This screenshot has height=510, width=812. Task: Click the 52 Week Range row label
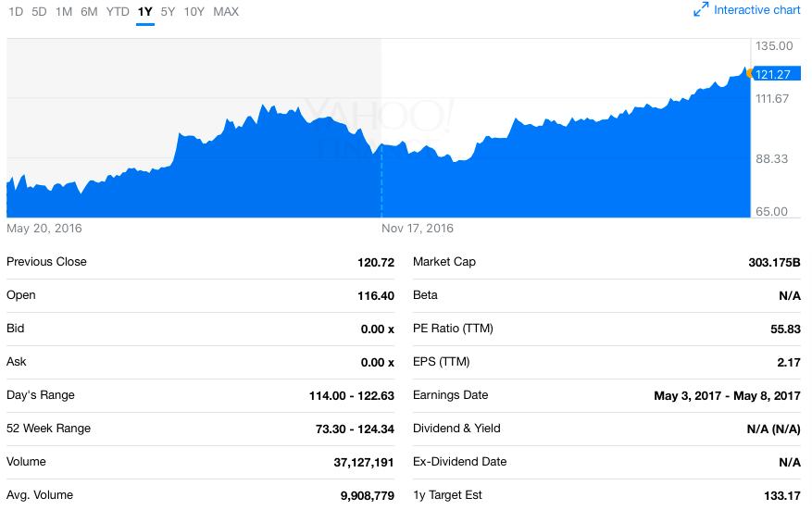pyautogui.click(x=48, y=429)
